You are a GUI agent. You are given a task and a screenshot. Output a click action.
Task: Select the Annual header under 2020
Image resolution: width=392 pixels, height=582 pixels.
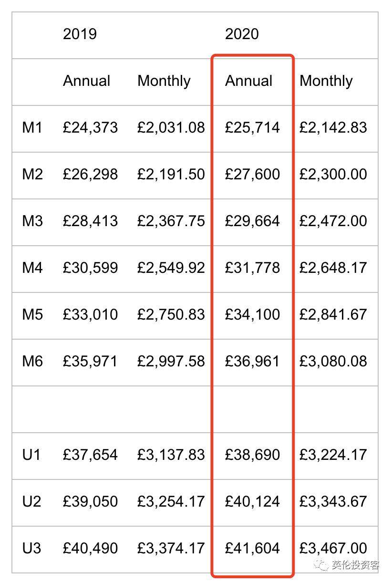coord(249,81)
